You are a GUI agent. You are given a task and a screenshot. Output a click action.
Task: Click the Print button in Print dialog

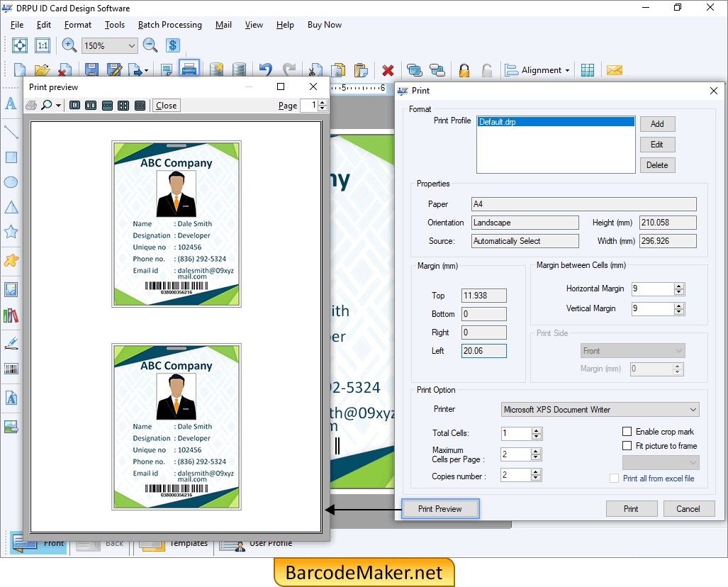(632, 508)
